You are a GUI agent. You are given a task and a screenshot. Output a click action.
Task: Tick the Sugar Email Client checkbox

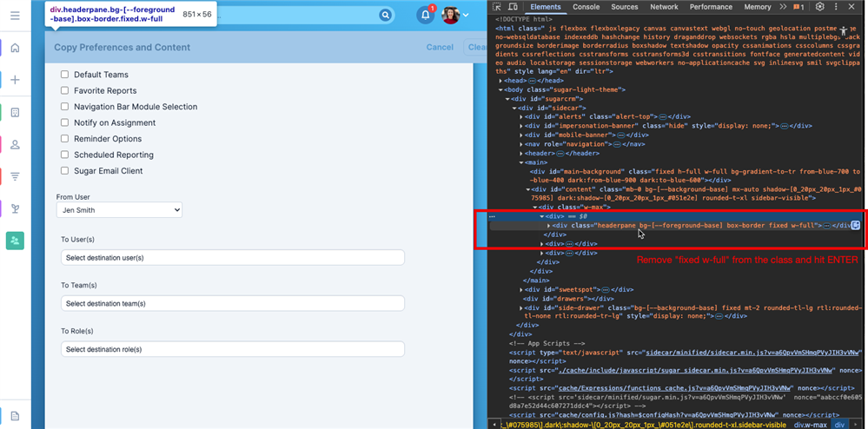tap(64, 171)
